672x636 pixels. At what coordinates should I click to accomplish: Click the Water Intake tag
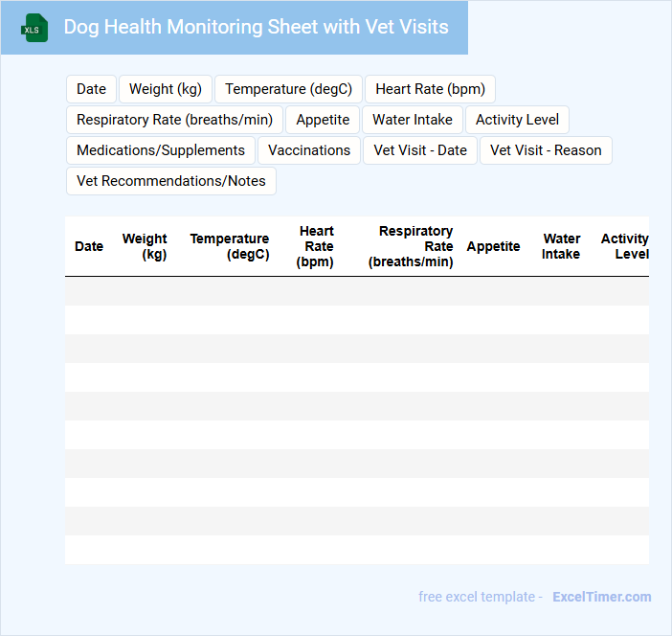coord(413,120)
